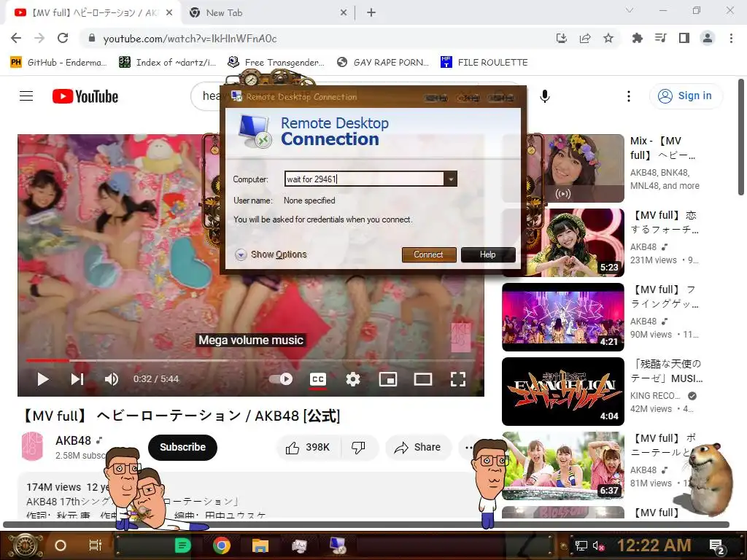
Task: Open the 5:23 MV full thumbnail
Action: (x=563, y=243)
